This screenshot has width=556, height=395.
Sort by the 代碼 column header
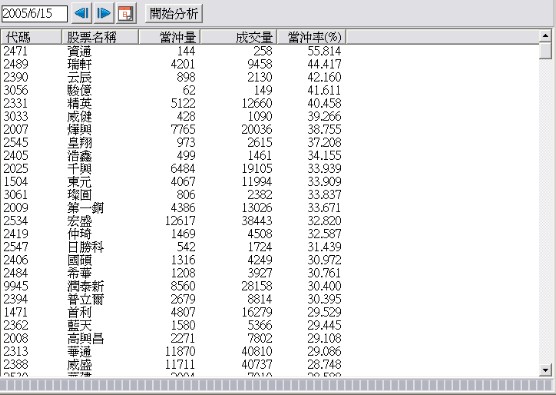tap(31, 37)
